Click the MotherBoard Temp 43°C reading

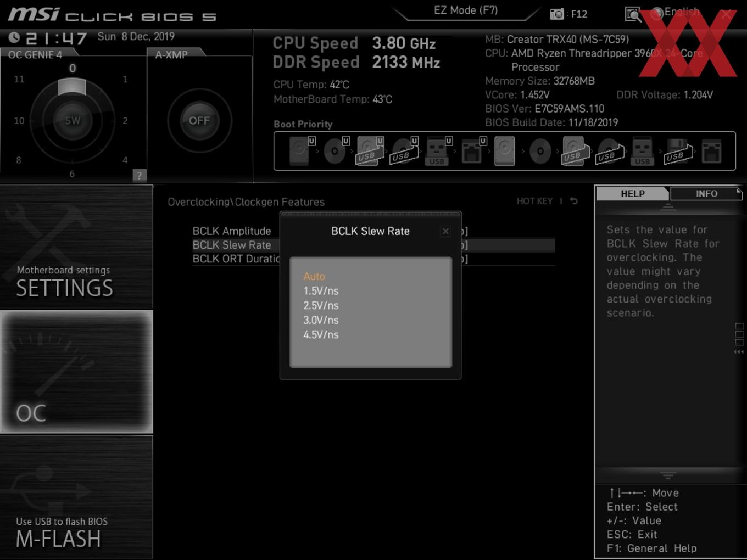pyautogui.click(x=333, y=99)
